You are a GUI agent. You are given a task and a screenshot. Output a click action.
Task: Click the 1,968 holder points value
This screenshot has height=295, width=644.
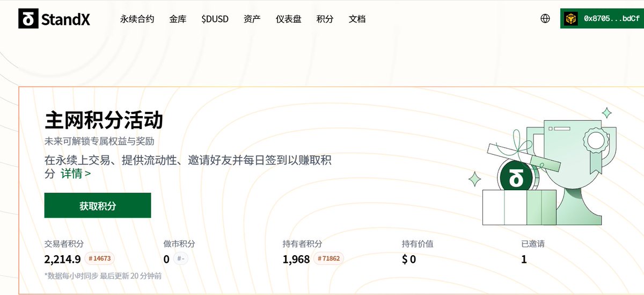coord(296,259)
